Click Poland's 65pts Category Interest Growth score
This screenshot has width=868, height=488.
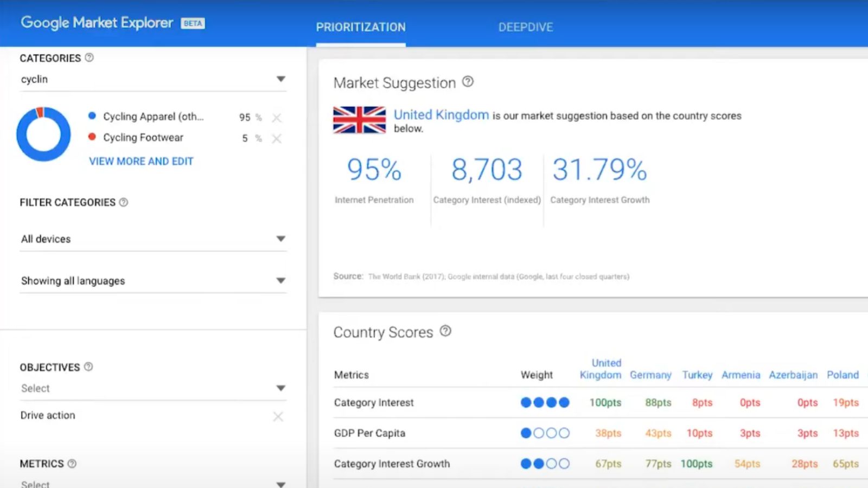point(846,464)
